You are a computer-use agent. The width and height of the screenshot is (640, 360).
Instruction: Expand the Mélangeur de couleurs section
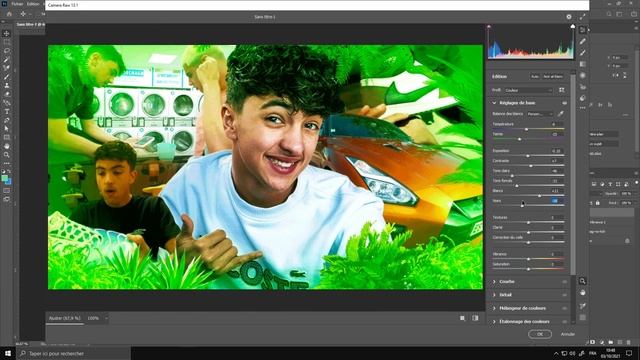(x=494, y=308)
